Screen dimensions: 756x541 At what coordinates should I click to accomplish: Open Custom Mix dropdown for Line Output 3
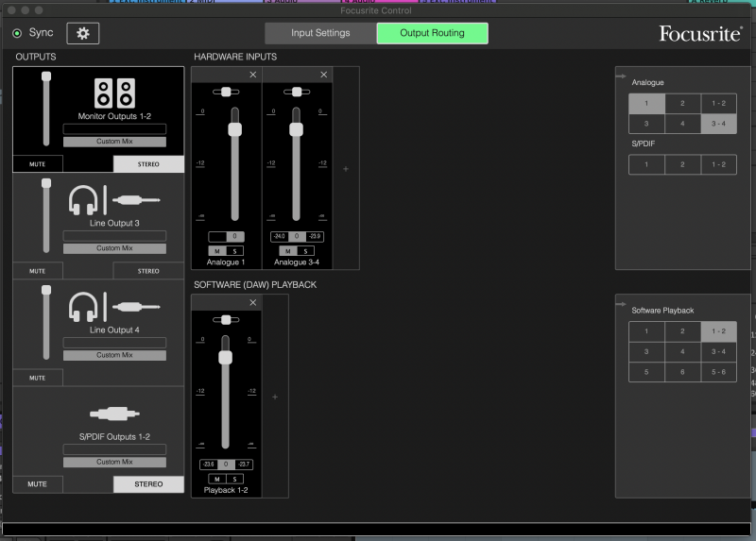coord(114,248)
